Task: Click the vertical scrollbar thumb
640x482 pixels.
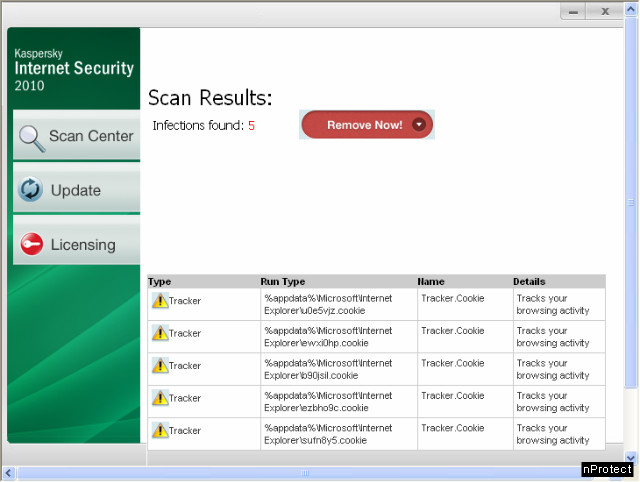Action: pyautogui.click(x=631, y=202)
